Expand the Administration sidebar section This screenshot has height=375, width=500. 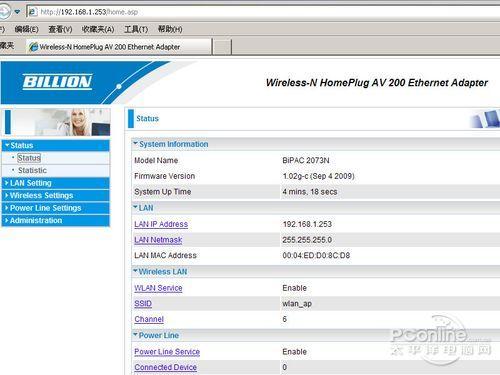pos(56,220)
